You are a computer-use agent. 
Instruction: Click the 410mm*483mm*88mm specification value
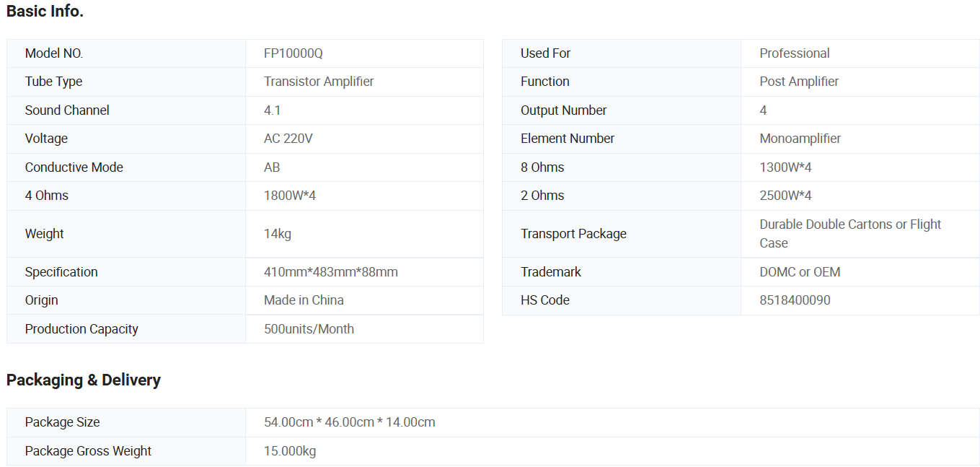coord(331,272)
